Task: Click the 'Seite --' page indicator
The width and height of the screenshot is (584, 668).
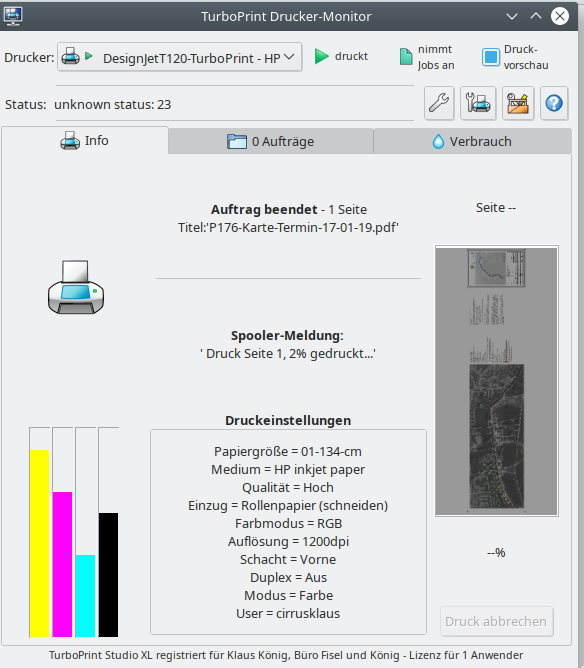Action: pos(496,207)
